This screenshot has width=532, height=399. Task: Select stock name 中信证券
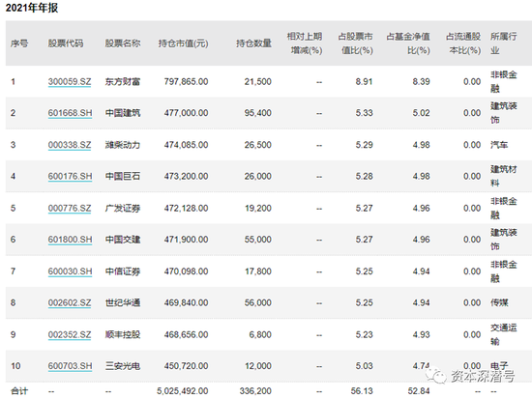[123, 271]
